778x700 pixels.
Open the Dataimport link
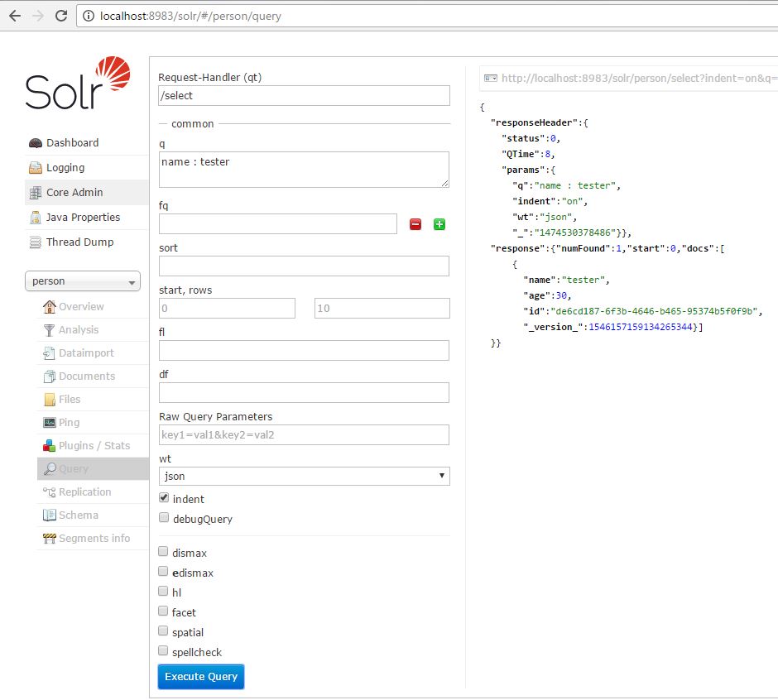pos(86,353)
